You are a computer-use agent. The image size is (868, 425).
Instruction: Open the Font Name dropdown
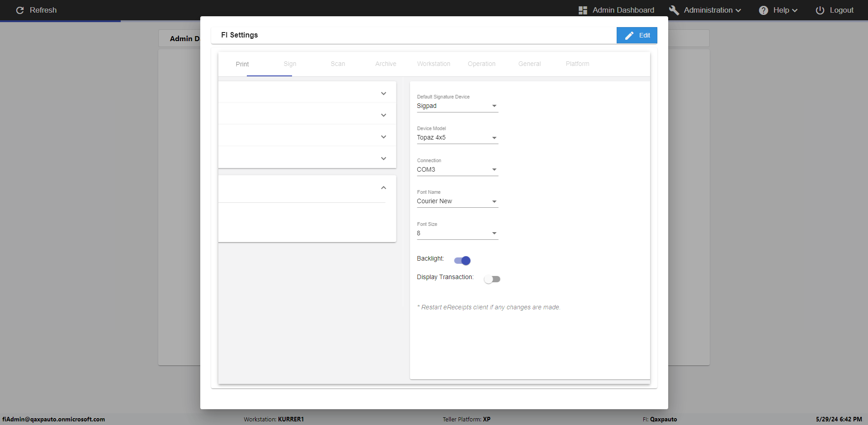(x=458, y=201)
